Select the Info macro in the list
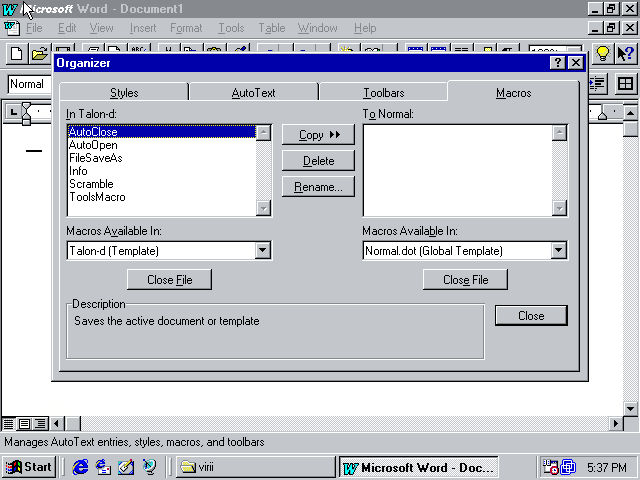Image resolution: width=640 pixels, height=480 pixels. (162, 171)
